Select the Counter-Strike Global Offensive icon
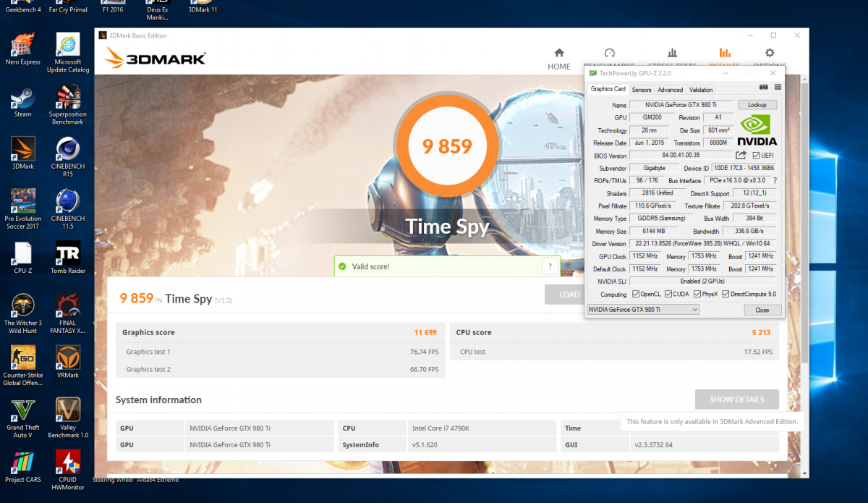 pos(22,366)
